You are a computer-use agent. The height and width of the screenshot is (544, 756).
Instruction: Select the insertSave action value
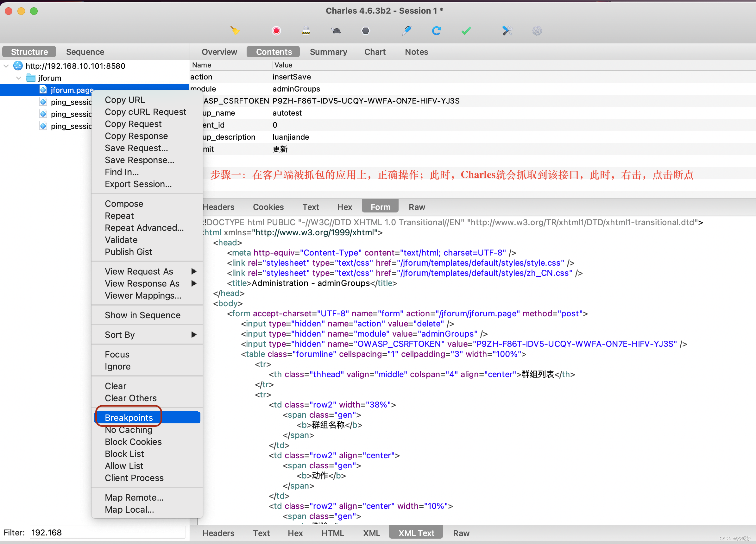(292, 77)
